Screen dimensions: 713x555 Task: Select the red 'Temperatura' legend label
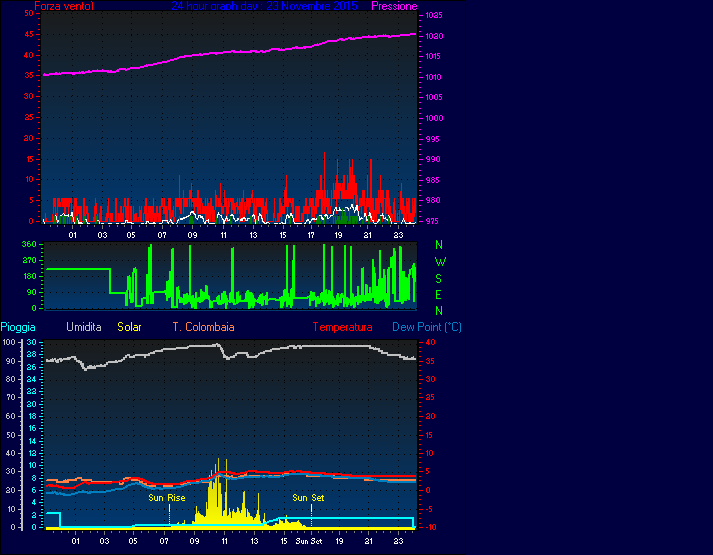click(342, 327)
